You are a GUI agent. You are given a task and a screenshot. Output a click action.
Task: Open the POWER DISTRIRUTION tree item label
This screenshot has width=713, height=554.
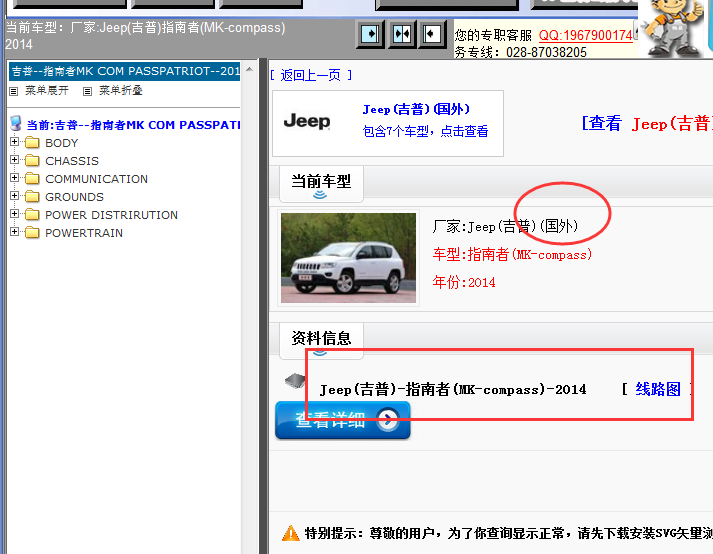click(111, 215)
